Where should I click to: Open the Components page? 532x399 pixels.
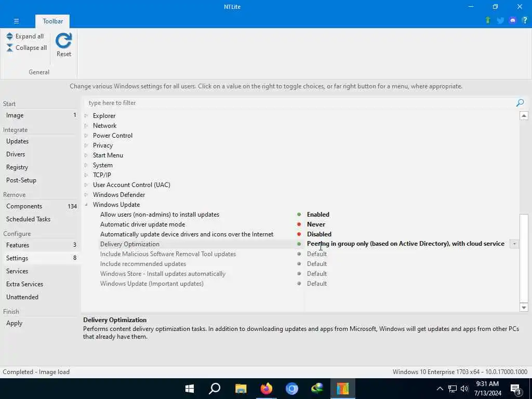(x=41, y=206)
